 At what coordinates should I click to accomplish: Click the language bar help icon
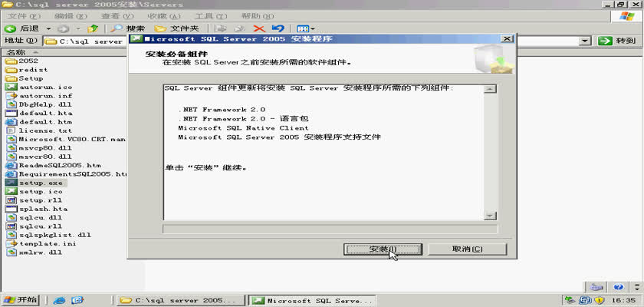619,287
